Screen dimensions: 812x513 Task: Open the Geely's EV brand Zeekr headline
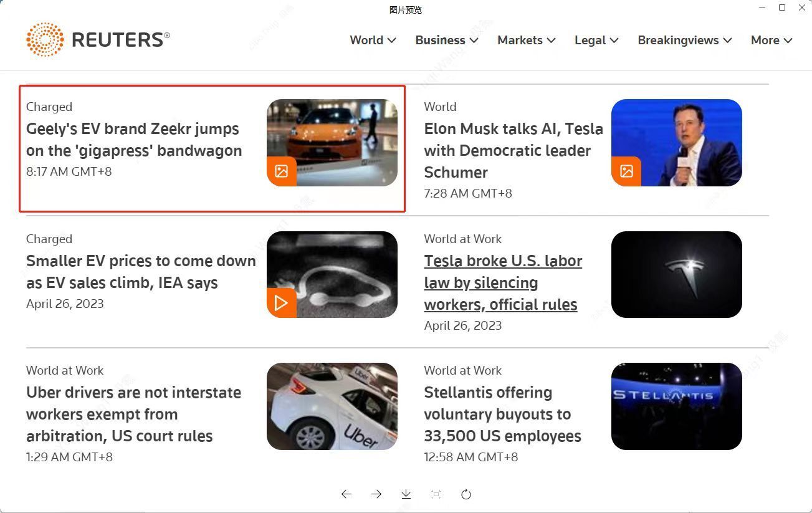coord(134,140)
